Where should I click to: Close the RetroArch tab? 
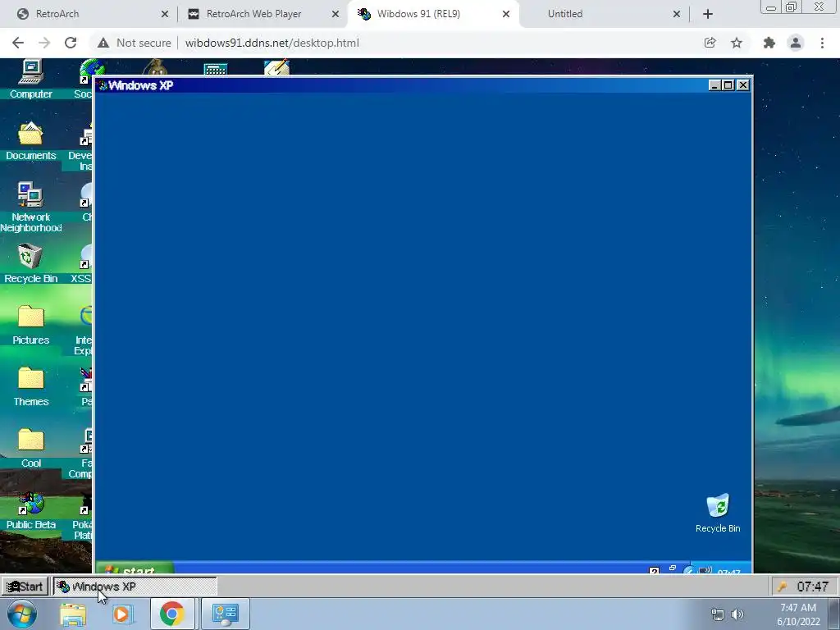pyautogui.click(x=164, y=15)
